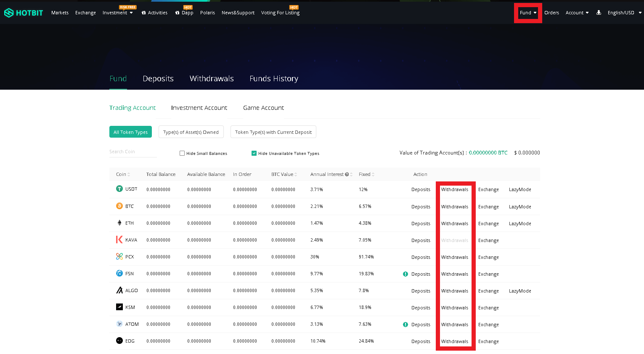The image size is (644, 354).
Task: Filter by Type(s) of Asset(s) Owned
Action: (x=191, y=132)
